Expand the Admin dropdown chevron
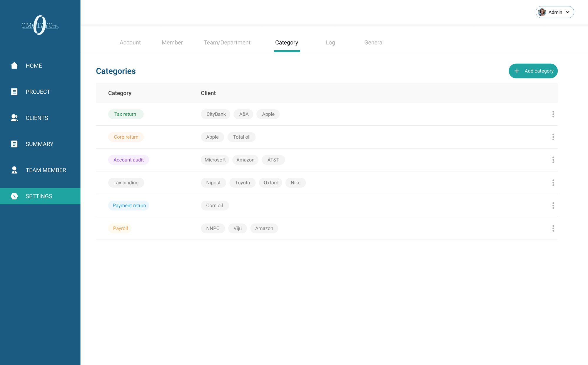This screenshot has height=365, width=588. coord(568,12)
